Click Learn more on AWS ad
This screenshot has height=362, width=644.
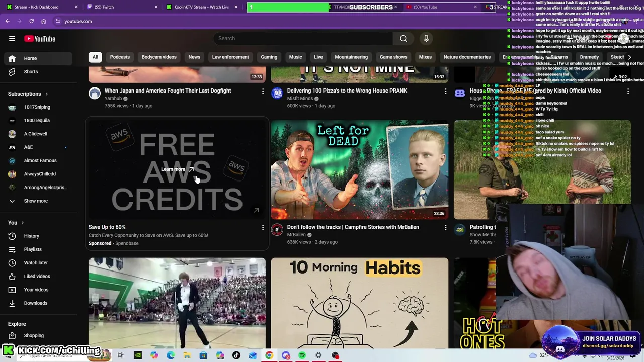[177, 169]
